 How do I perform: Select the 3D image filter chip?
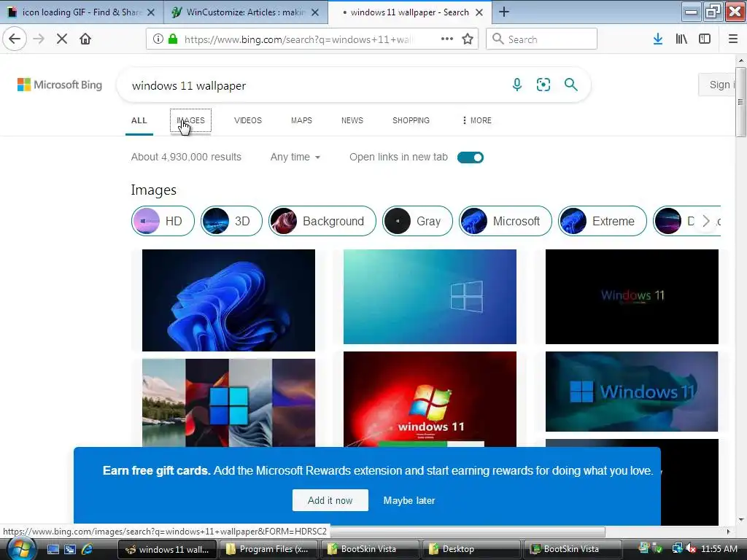pyautogui.click(x=231, y=221)
